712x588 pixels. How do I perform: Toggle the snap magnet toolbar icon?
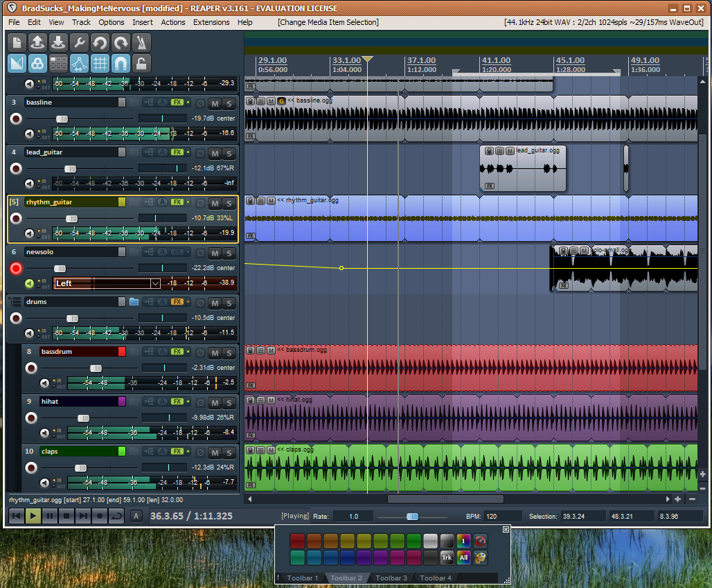point(121,64)
